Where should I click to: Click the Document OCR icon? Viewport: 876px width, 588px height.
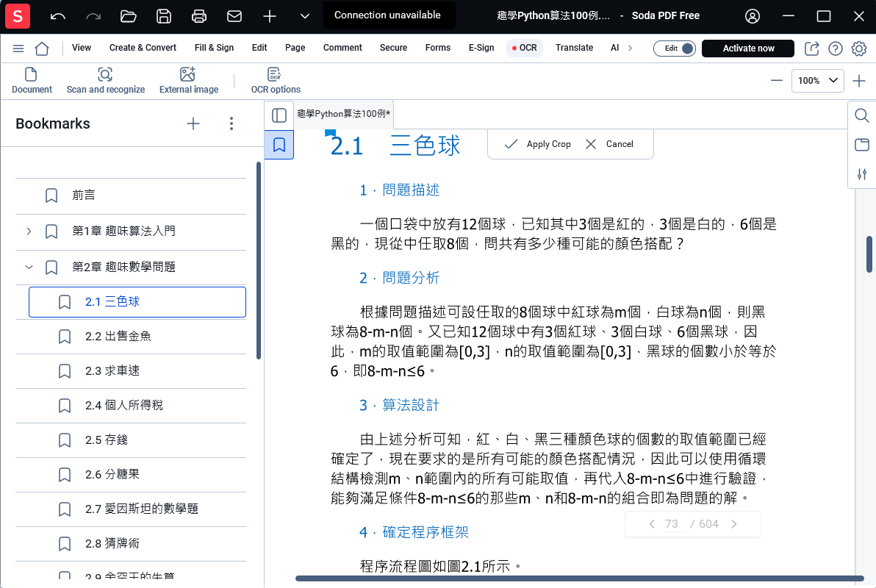pos(32,74)
